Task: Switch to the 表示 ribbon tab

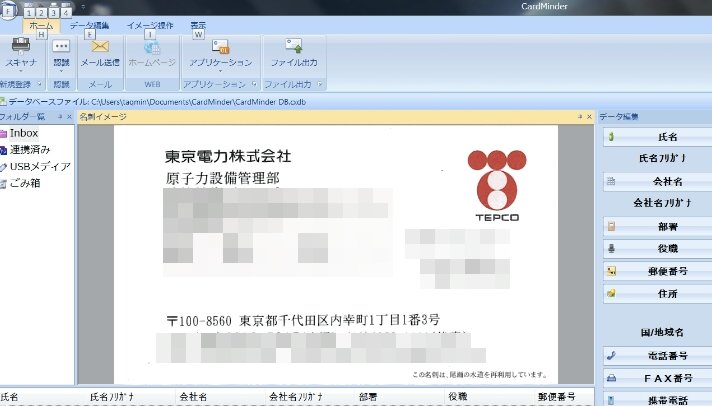Action: coord(198,26)
